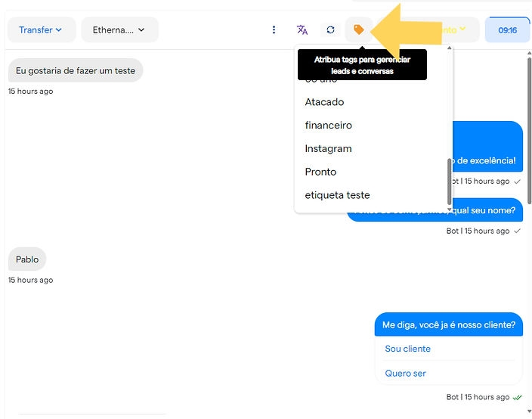The height and width of the screenshot is (419, 532).
Task: Select the Atacado tag
Action: pos(324,102)
